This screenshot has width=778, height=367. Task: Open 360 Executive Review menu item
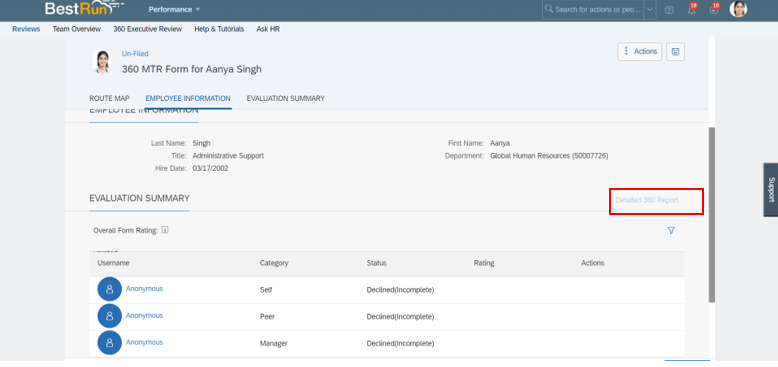tap(147, 29)
